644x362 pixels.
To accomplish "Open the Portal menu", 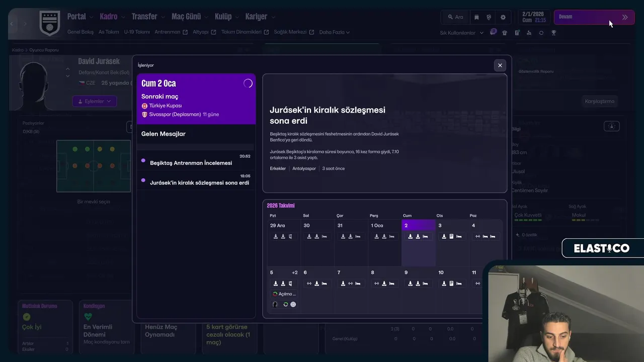I will [77, 17].
